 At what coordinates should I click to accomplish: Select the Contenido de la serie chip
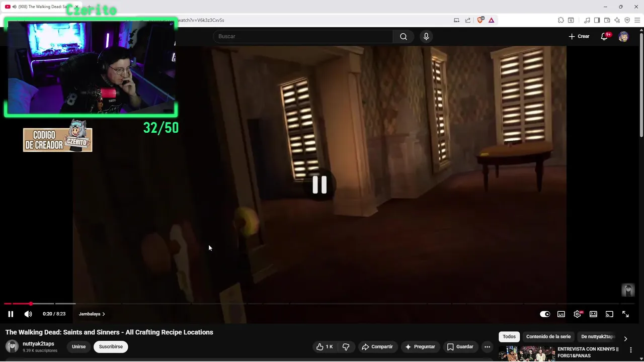coord(548,337)
